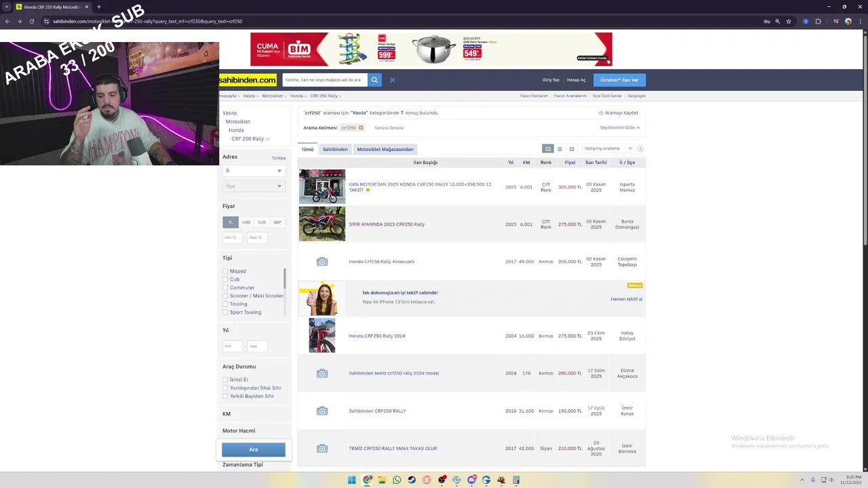
Task: Switch to the gallery grid view icon
Action: (x=572, y=148)
